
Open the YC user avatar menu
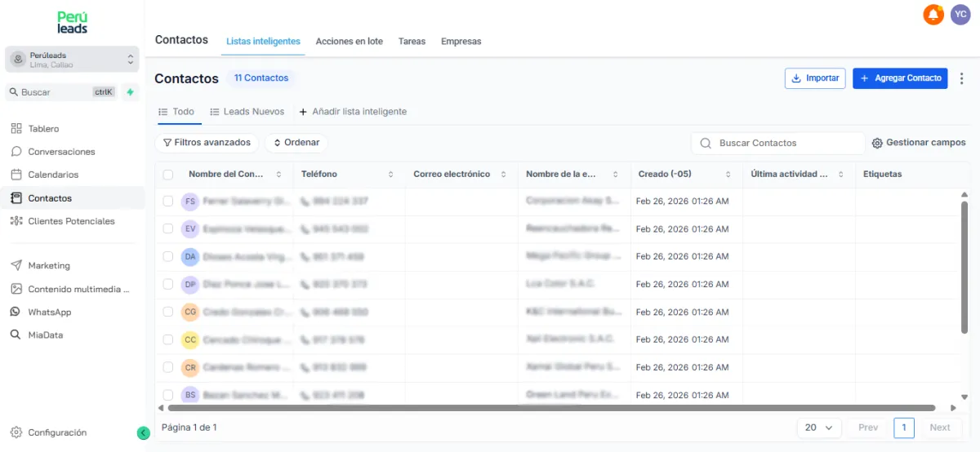960,15
